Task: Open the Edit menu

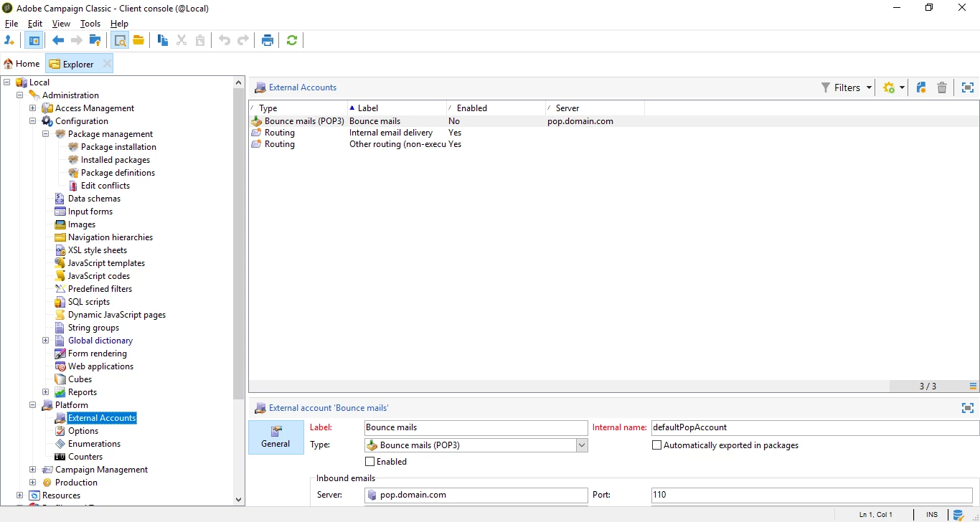Action: click(x=35, y=24)
